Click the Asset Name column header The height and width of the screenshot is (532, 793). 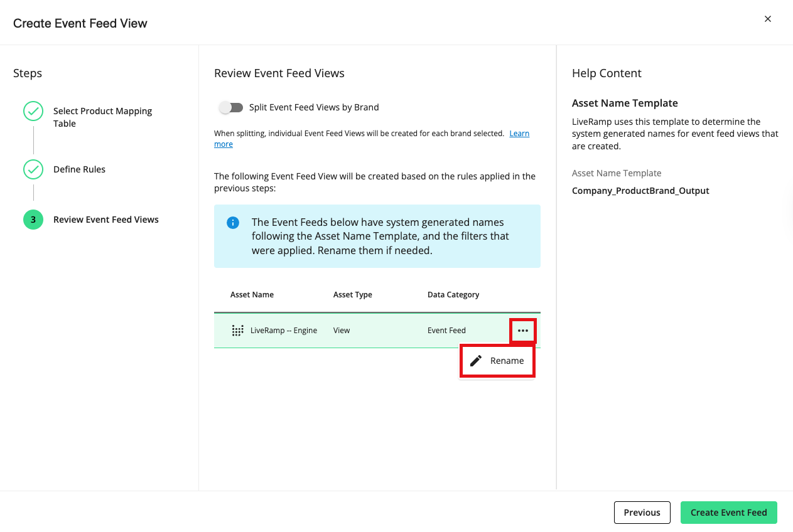tap(252, 295)
